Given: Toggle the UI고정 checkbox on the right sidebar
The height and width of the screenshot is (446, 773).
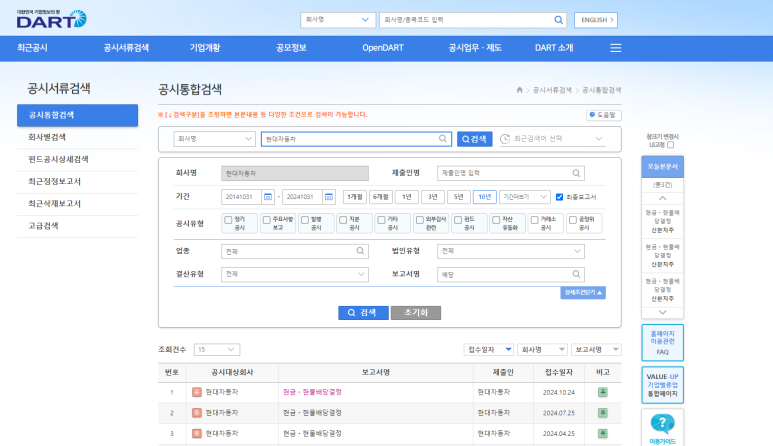Looking at the screenshot, I should (x=670, y=145).
